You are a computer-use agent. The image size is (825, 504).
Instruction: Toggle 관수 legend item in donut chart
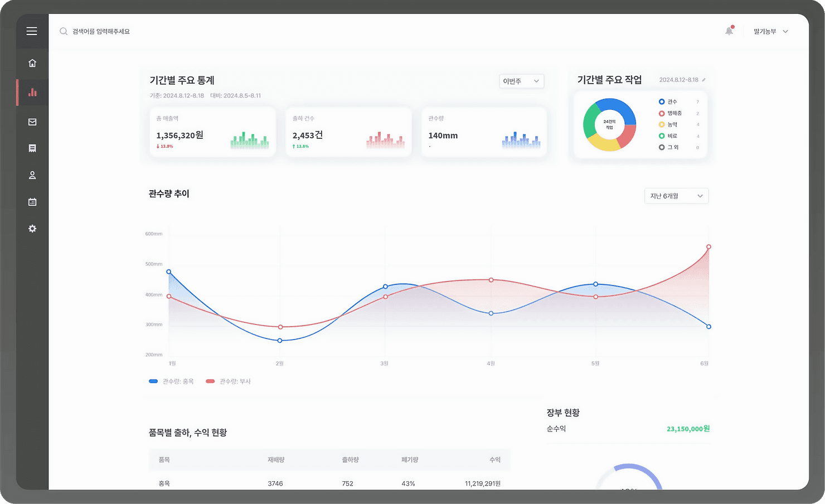pyautogui.click(x=679, y=101)
